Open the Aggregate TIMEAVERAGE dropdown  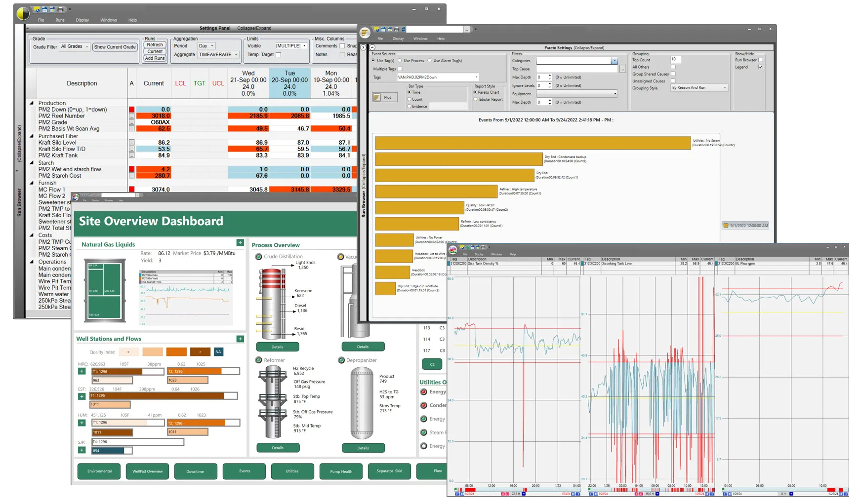pos(218,55)
